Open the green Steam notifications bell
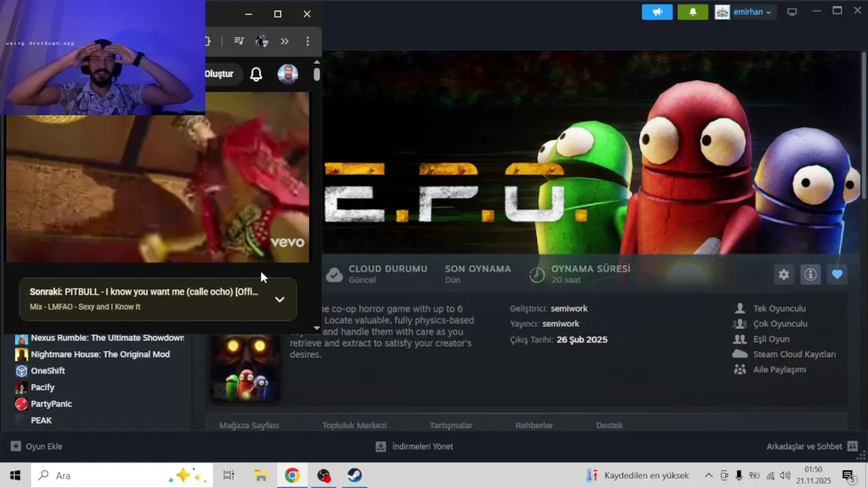The height and width of the screenshot is (488, 868). pos(692,12)
